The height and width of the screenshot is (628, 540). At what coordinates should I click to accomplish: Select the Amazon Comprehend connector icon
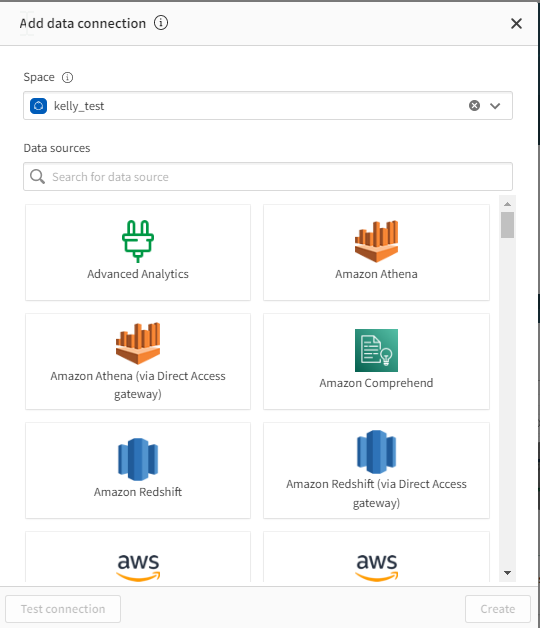pyautogui.click(x=376, y=350)
